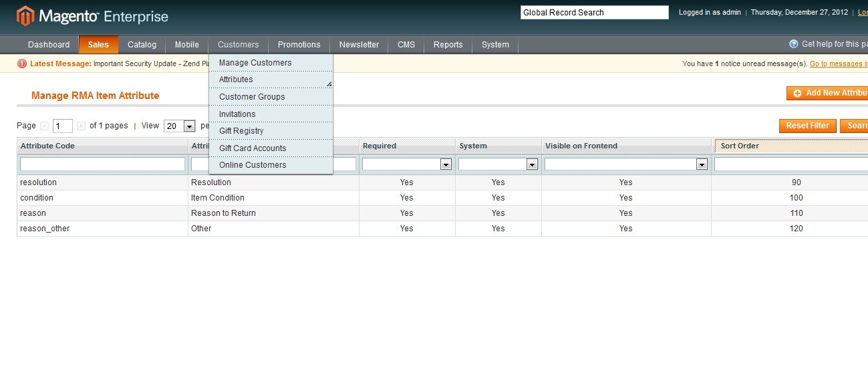Image resolution: width=868 pixels, height=383 pixels.
Task: Click the red alert icon by Latest Message
Action: [x=22, y=63]
